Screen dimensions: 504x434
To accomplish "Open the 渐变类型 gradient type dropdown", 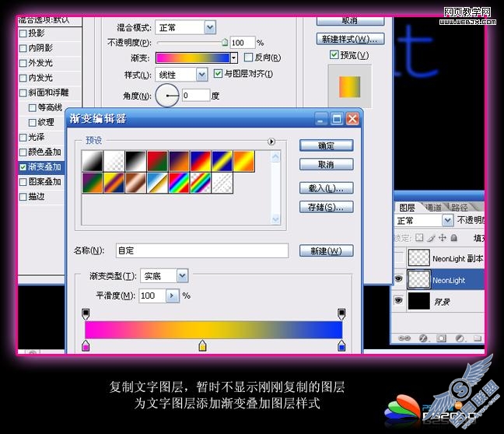I will coord(182,276).
